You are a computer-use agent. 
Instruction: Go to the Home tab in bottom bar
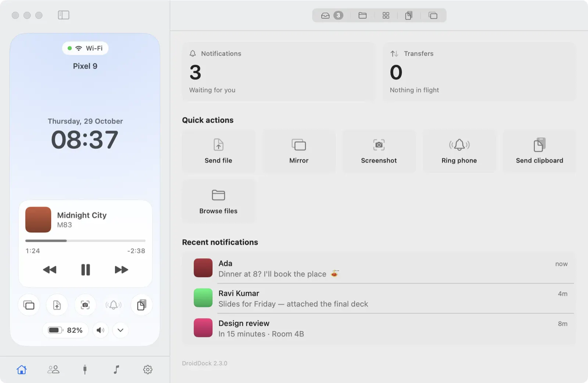coord(22,369)
